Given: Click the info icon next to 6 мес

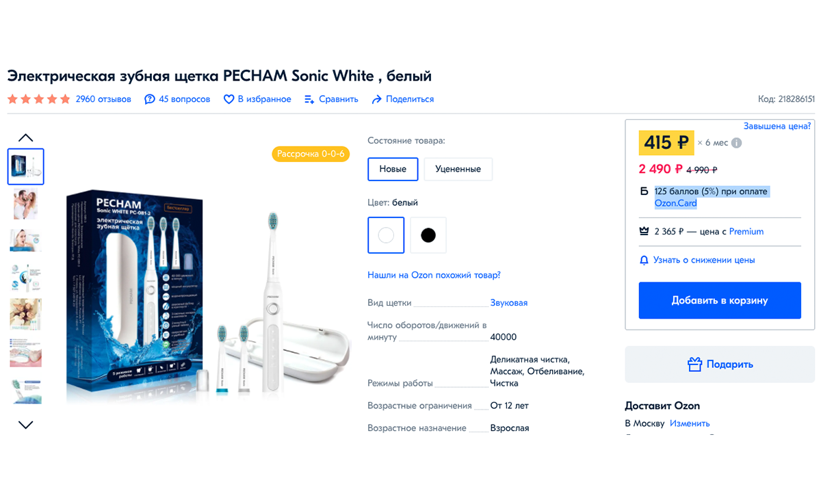Looking at the screenshot, I should pos(737,143).
